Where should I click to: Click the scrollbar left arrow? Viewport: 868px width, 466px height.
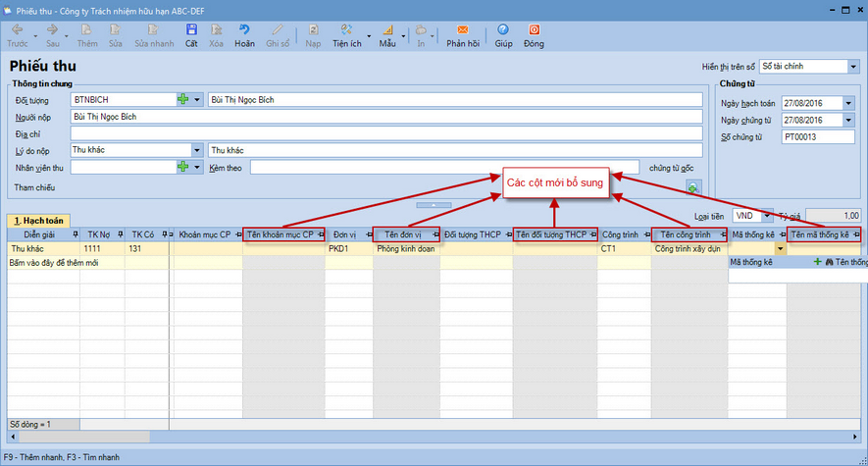tap(13, 437)
